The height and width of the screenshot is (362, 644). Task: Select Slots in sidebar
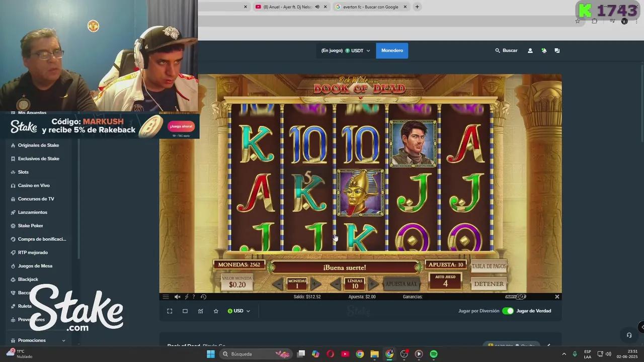[x=24, y=172]
